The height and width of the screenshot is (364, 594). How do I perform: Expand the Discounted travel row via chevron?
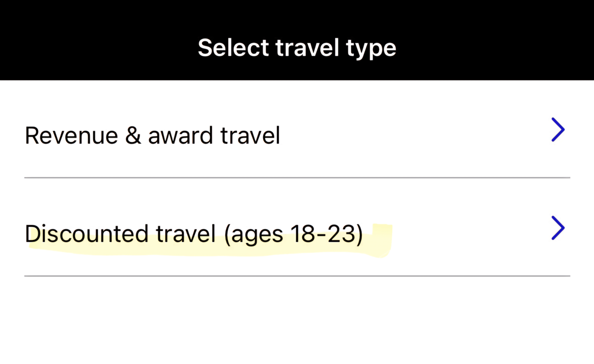click(x=558, y=228)
